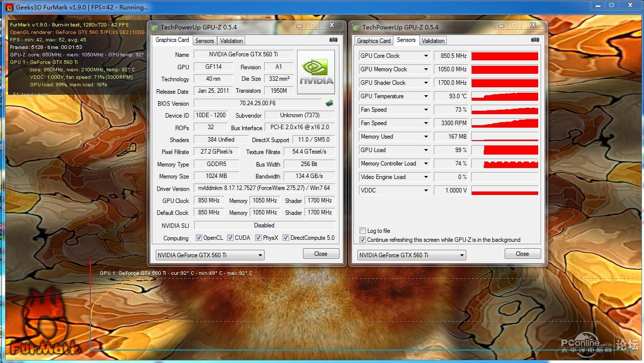Click the BIOS Version field 70.24.29.00.F6
Image resolution: width=644 pixels, height=363 pixels.
point(258,103)
